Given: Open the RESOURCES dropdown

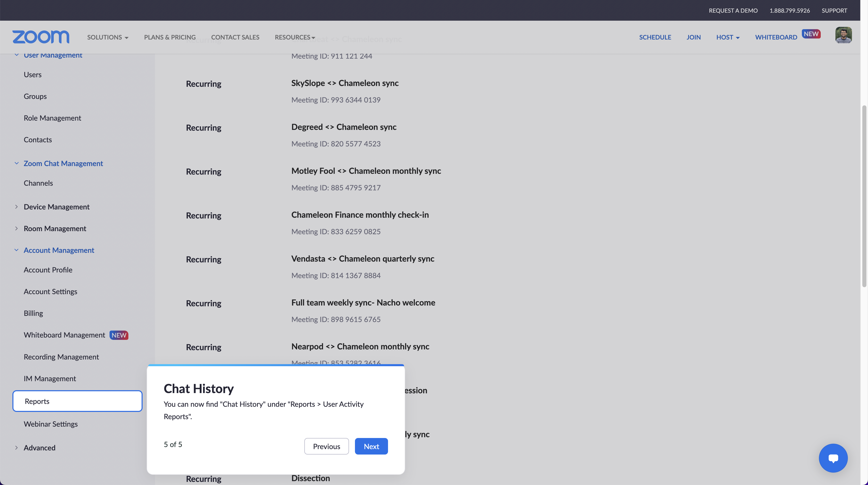Looking at the screenshot, I should point(295,37).
